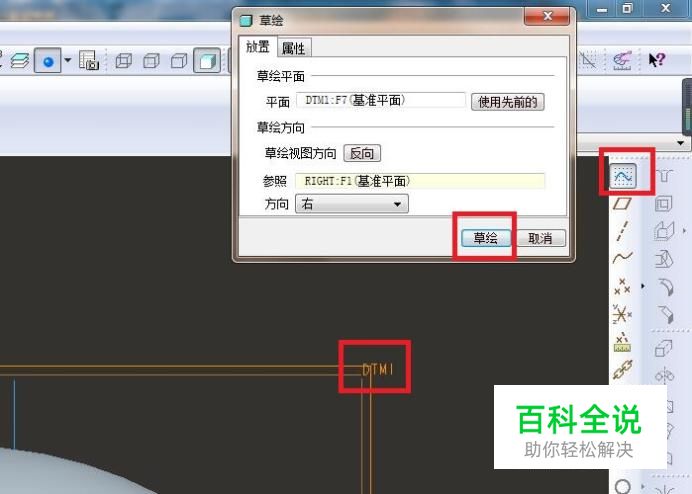Switch to wireframe display mode

point(124,60)
